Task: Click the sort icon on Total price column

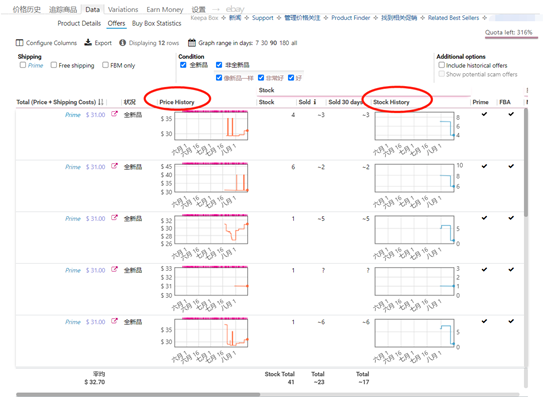Action: tap(101, 102)
